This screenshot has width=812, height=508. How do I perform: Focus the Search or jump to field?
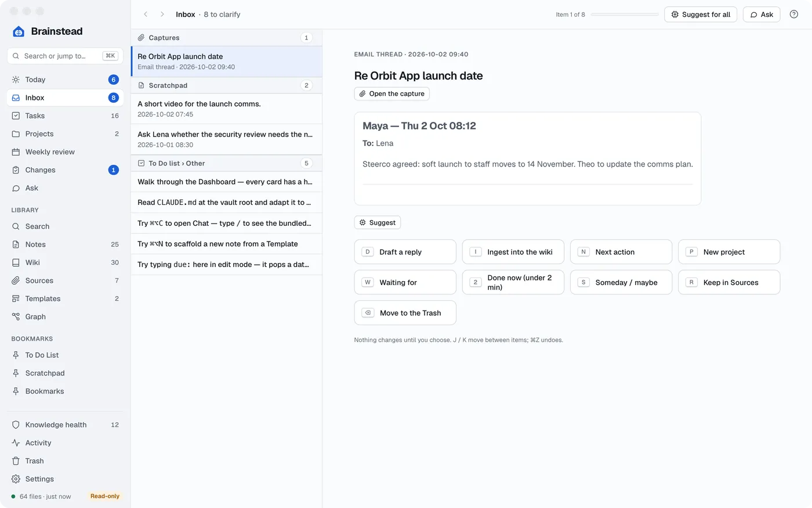pyautogui.click(x=65, y=56)
